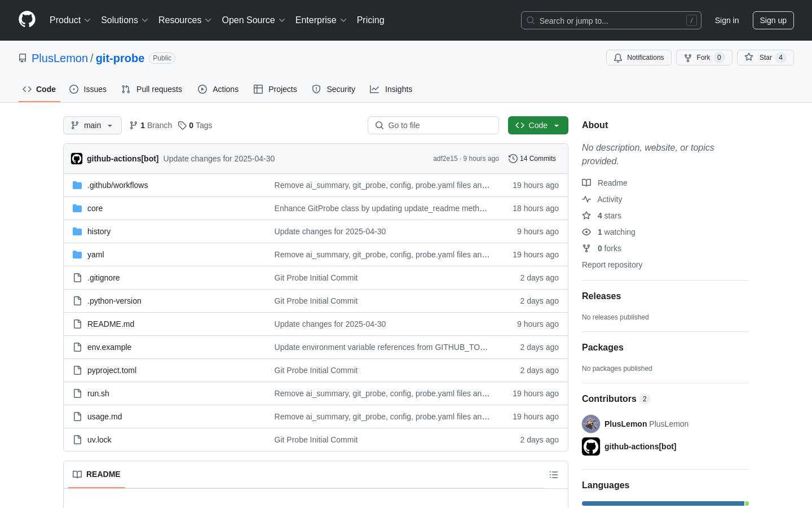
Task: Open the Packages heading link
Action: pyautogui.click(x=603, y=348)
